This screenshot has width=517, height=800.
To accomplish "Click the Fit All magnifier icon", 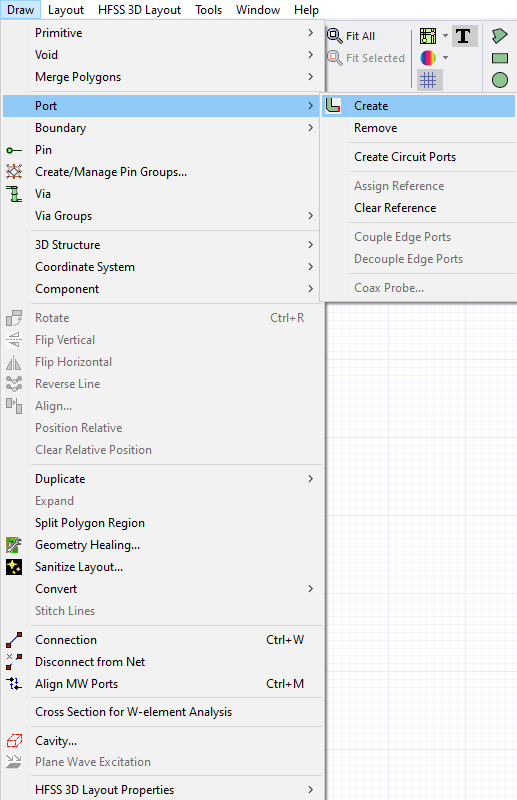I will pyautogui.click(x=335, y=36).
